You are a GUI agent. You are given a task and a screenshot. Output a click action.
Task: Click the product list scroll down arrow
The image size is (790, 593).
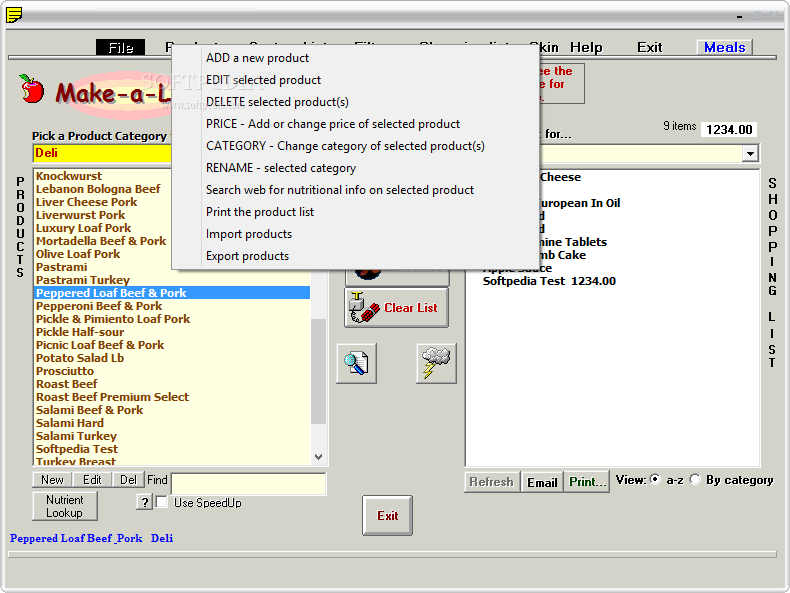point(318,457)
